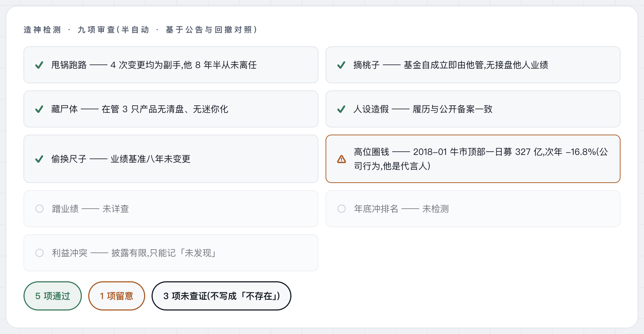The height and width of the screenshot is (334, 644).
Task: Select the empty circle beside 年底冲排名
Action: point(342,209)
